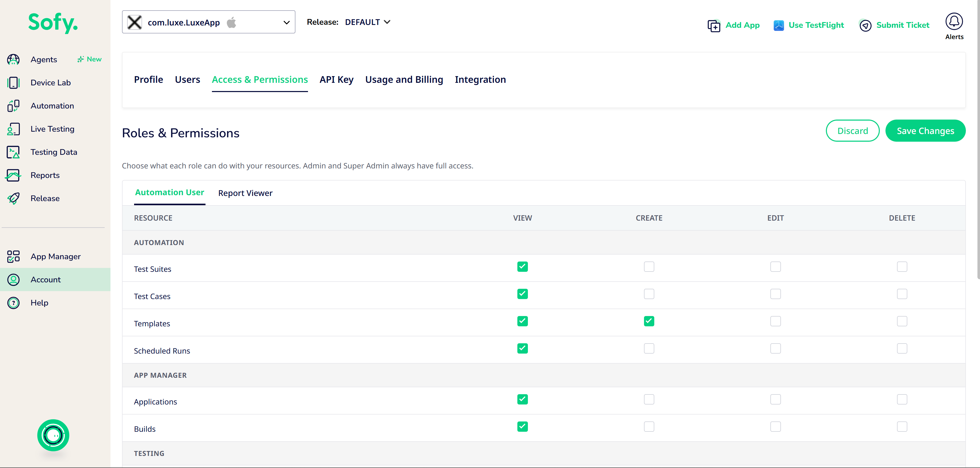Go to the API Key tab
The height and width of the screenshot is (468, 980).
336,80
